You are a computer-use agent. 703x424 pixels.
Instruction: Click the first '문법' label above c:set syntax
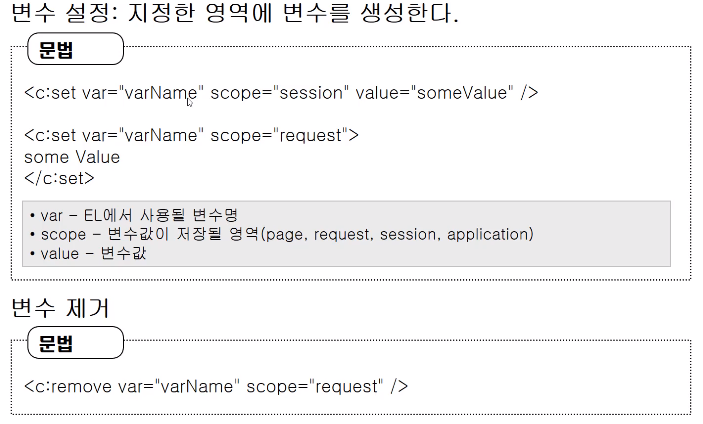[75, 49]
